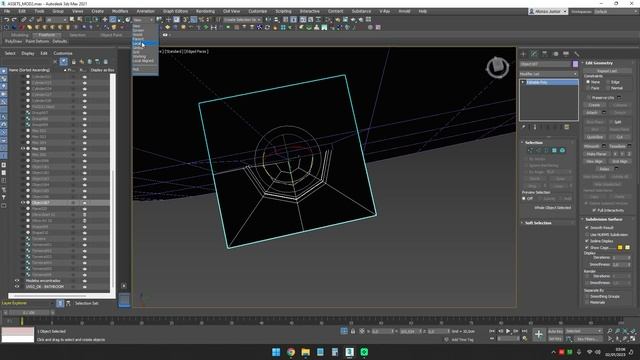The width and height of the screenshot is (640, 360).
Task: Switch to the Freeform ribbon tab
Action: (x=47, y=35)
